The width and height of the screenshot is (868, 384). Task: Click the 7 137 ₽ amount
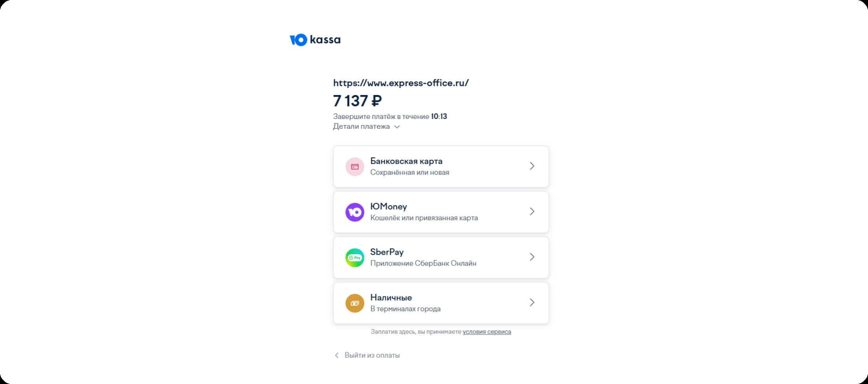357,101
